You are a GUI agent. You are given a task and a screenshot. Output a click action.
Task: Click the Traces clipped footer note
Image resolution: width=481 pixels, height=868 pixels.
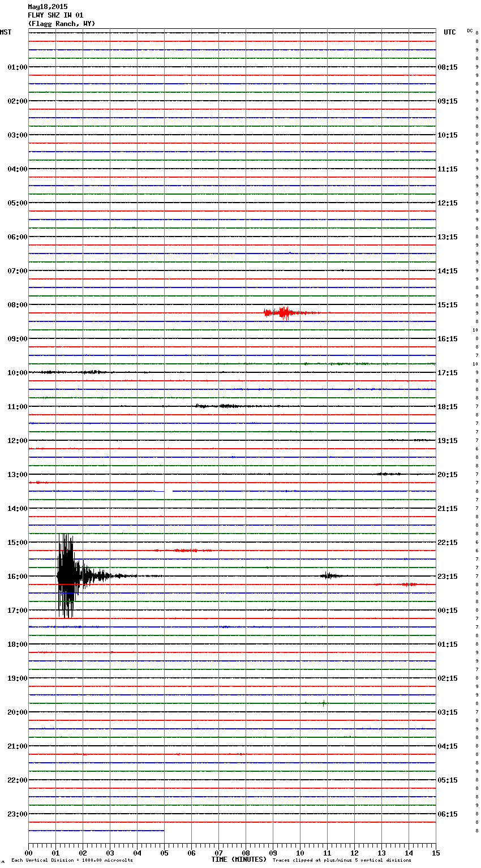(342, 860)
